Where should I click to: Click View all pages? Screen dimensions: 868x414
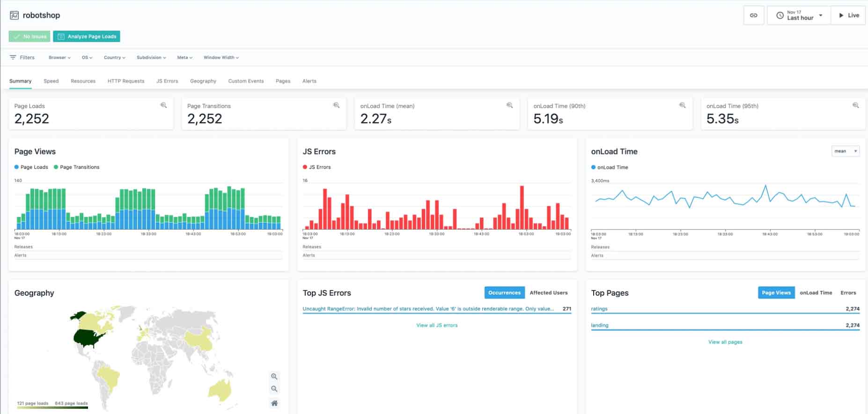click(725, 342)
